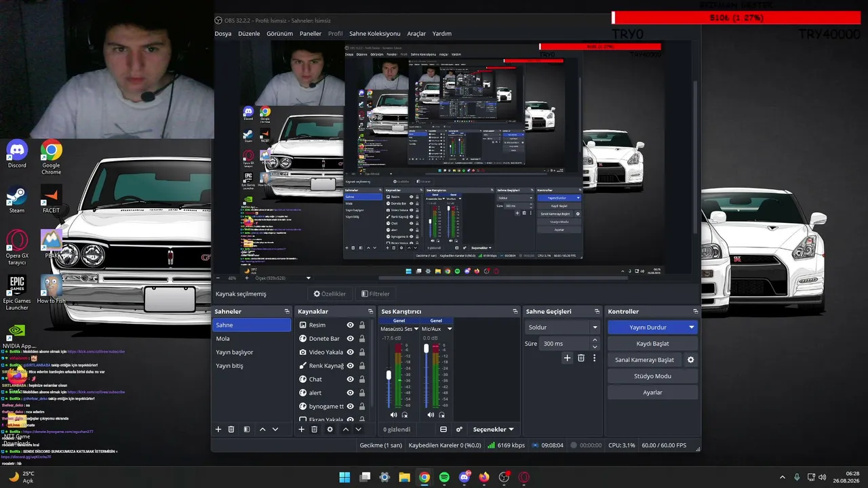This screenshot has height=488, width=868.
Task: Click Sanal Kamerayı Başlat button
Action: coord(644,360)
